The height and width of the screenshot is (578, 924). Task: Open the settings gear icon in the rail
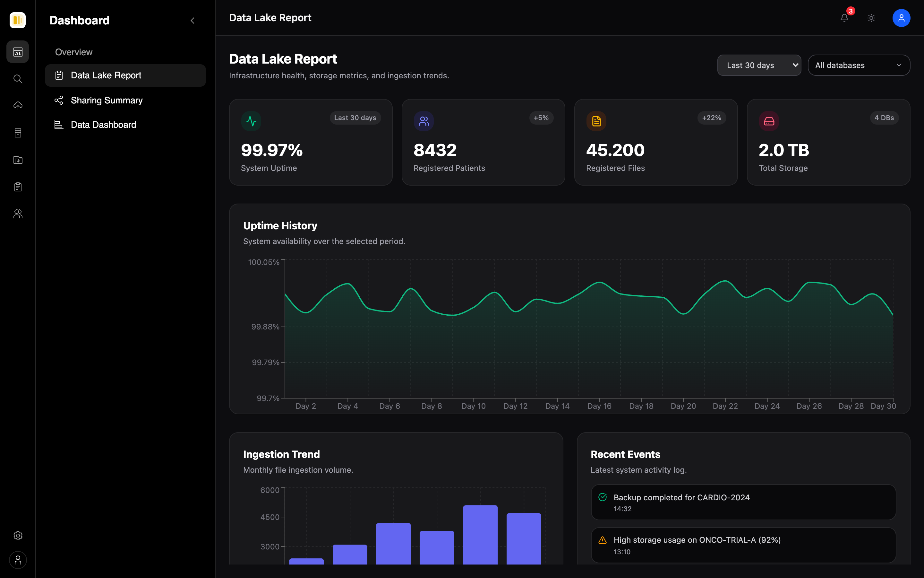(x=18, y=536)
